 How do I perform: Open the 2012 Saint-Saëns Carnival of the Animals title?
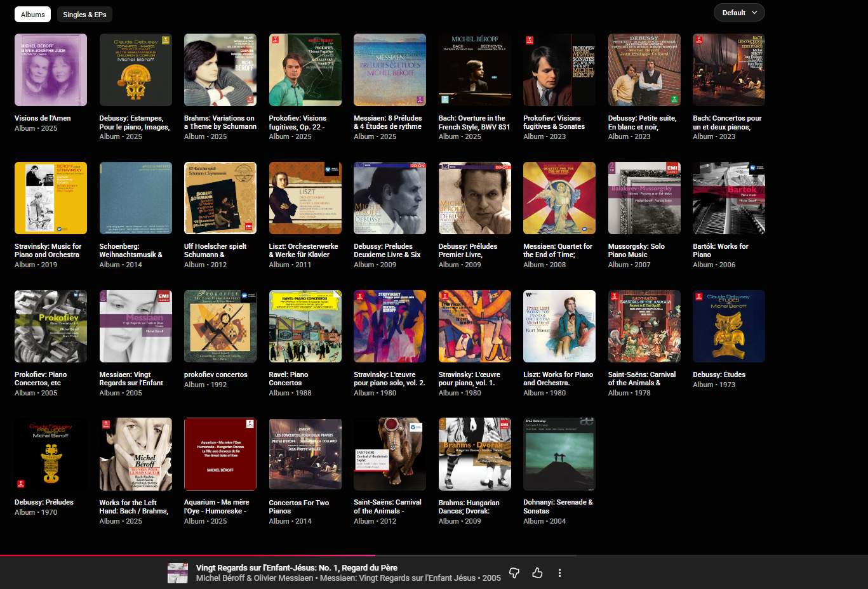point(387,506)
